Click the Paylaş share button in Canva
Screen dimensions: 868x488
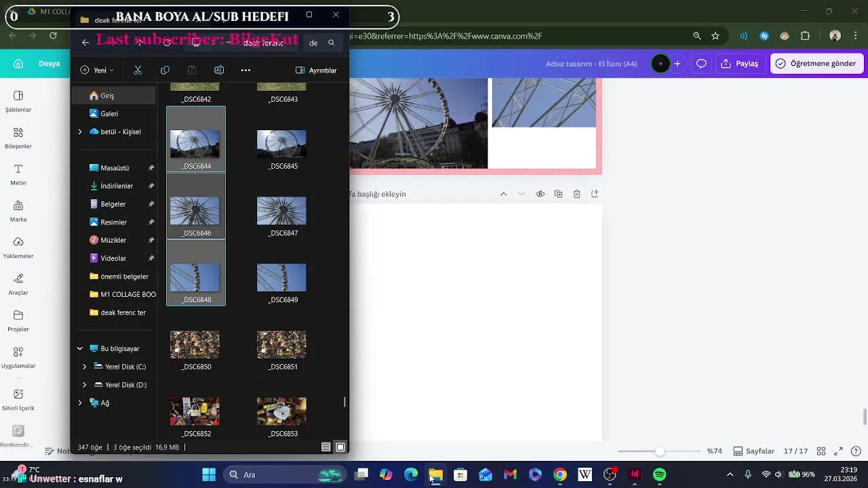pyautogui.click(x=740, y=64)
